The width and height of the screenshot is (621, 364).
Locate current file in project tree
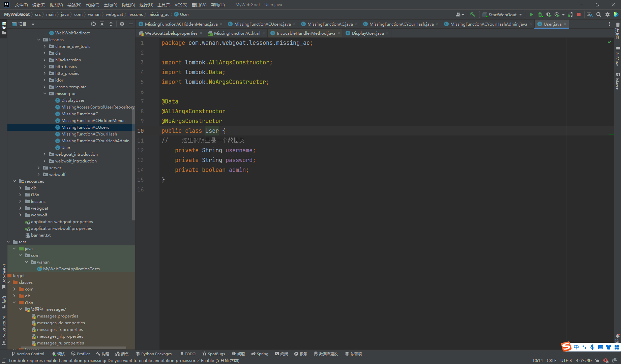93,24
